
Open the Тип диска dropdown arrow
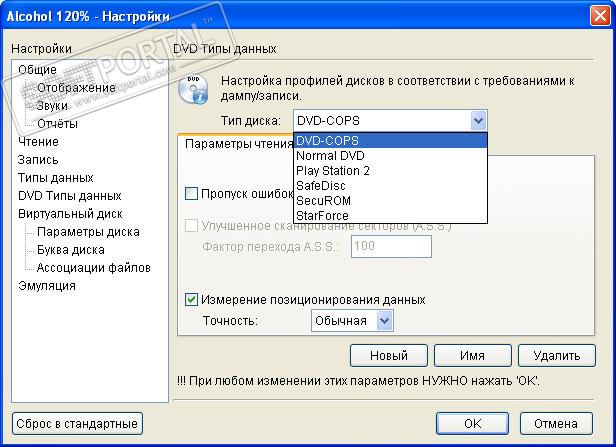478,121
